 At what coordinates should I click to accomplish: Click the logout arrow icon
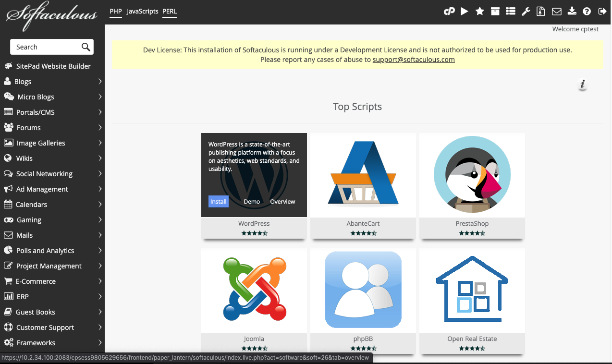click(x=602, y=12)
